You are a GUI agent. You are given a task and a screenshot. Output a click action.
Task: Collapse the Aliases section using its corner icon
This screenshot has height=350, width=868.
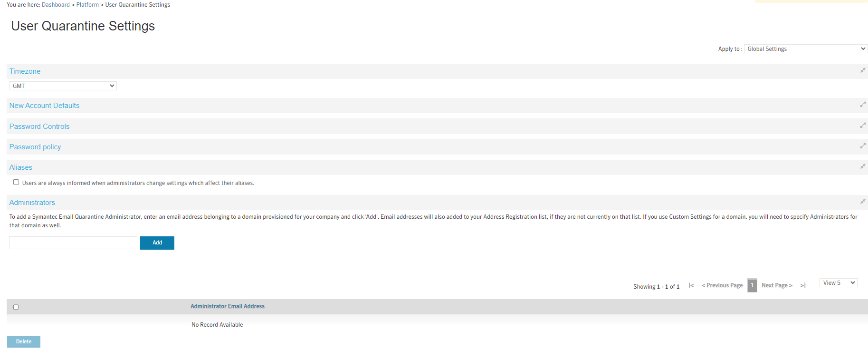(863, 166)
